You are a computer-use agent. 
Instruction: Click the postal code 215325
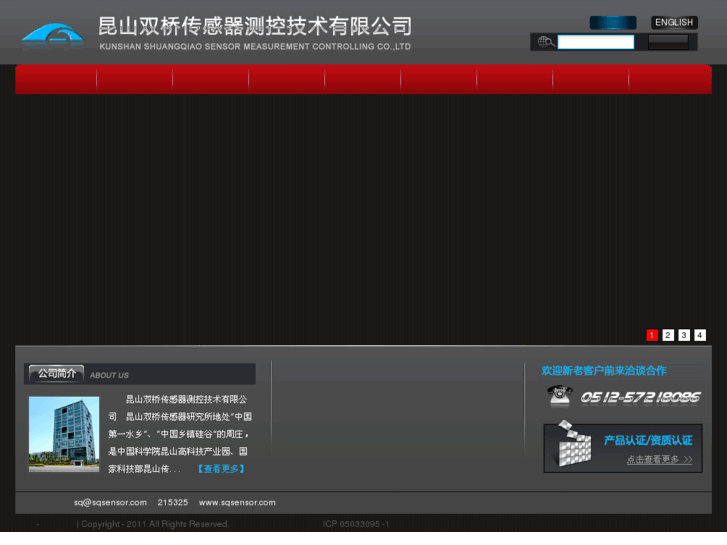[x=172, y=502]
